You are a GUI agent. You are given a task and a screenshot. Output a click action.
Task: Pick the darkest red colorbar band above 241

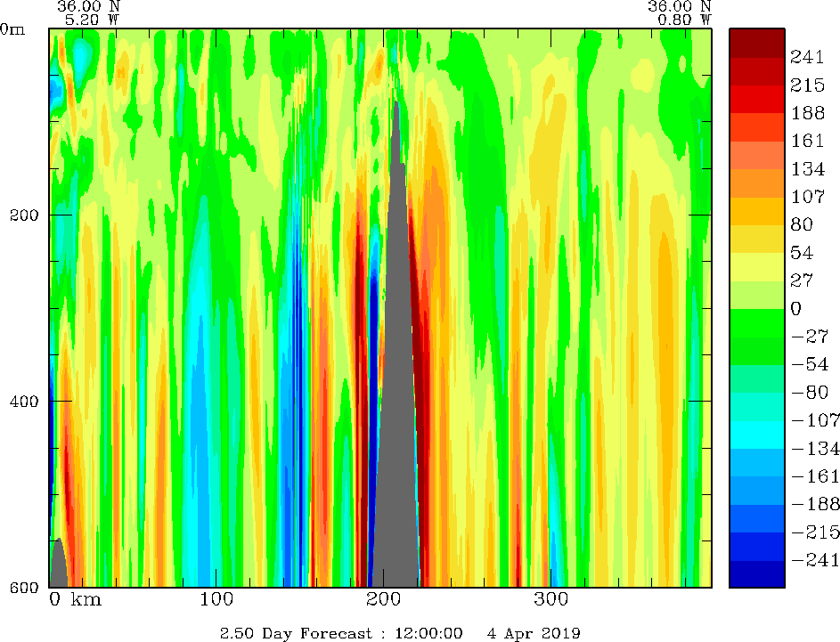click(757, 43)
